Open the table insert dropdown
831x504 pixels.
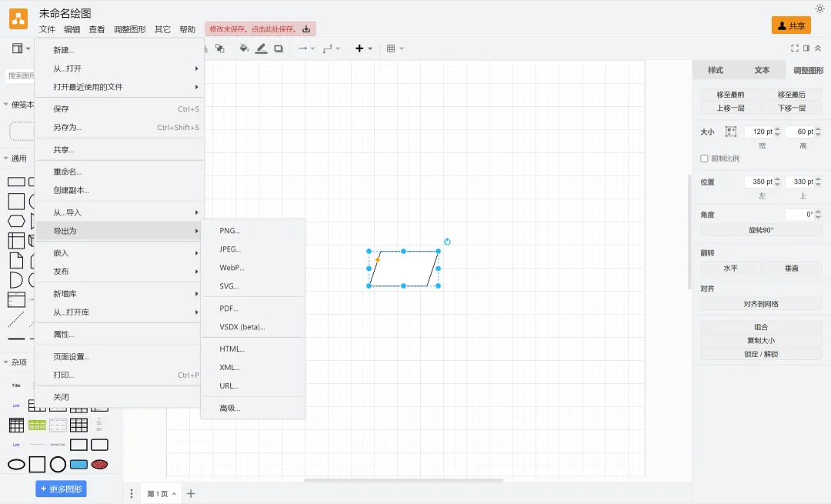[x=395, y=48]
